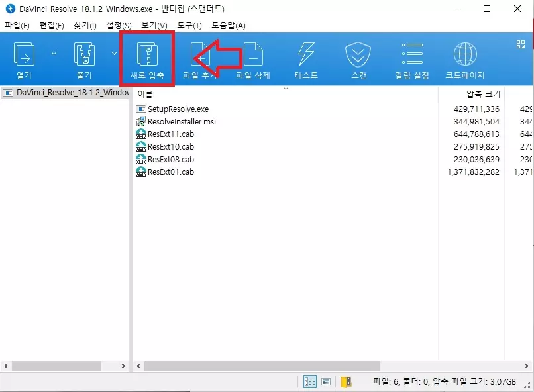
Task: Click the SetupResolve.exe file icon
Action: pyautogui.click(x=140, y=109)
